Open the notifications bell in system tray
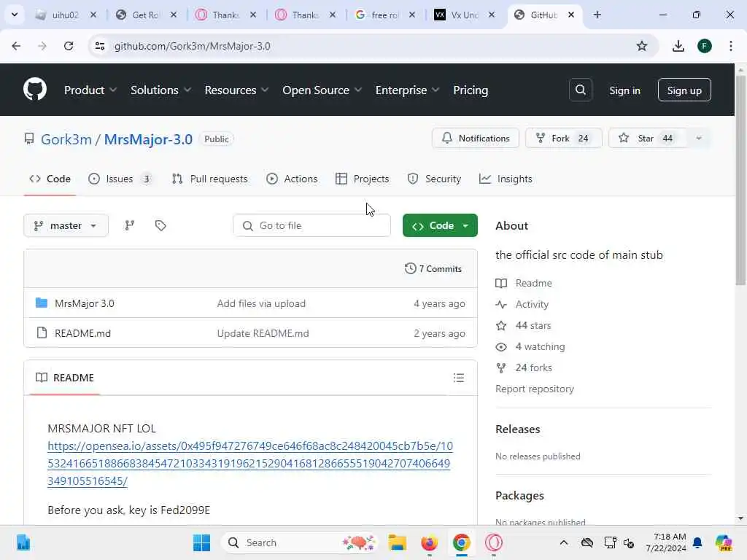The width and height of the screenshot is (747, 560). (x=697, y=542)
